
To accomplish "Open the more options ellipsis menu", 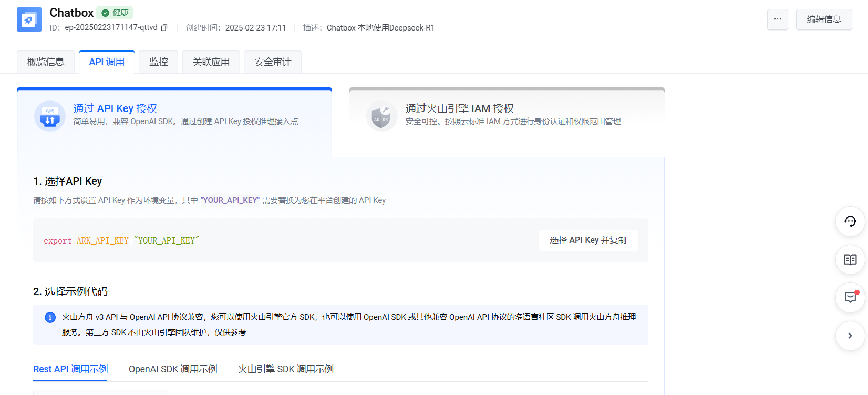I will tap(777, 19).
